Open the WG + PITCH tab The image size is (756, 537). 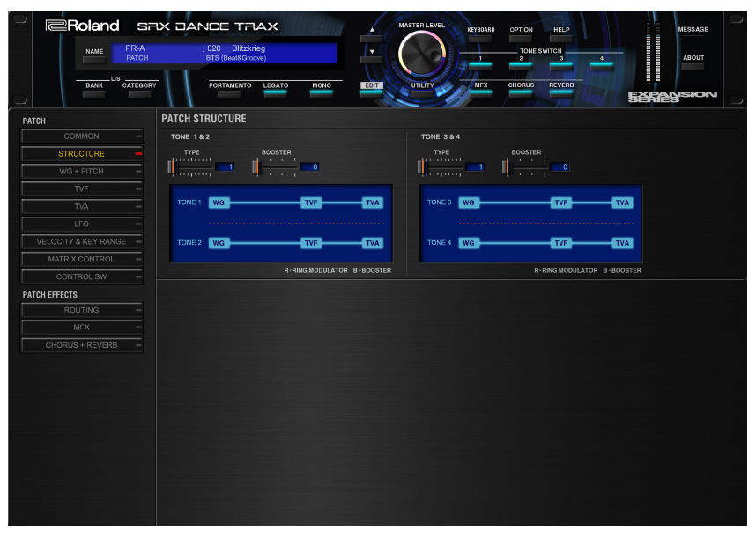(81, 172)
